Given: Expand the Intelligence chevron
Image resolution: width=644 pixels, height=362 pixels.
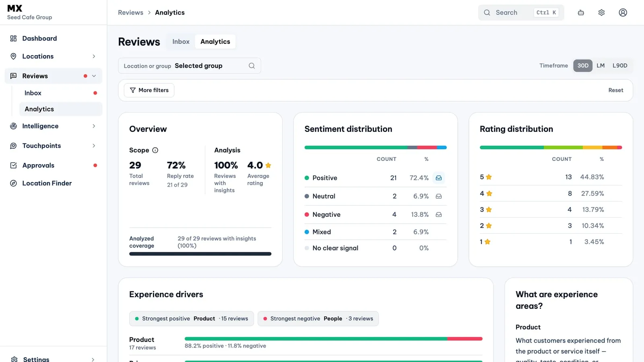Looking at the screenshot, I should pyautogui.click(x=94, y=126).
